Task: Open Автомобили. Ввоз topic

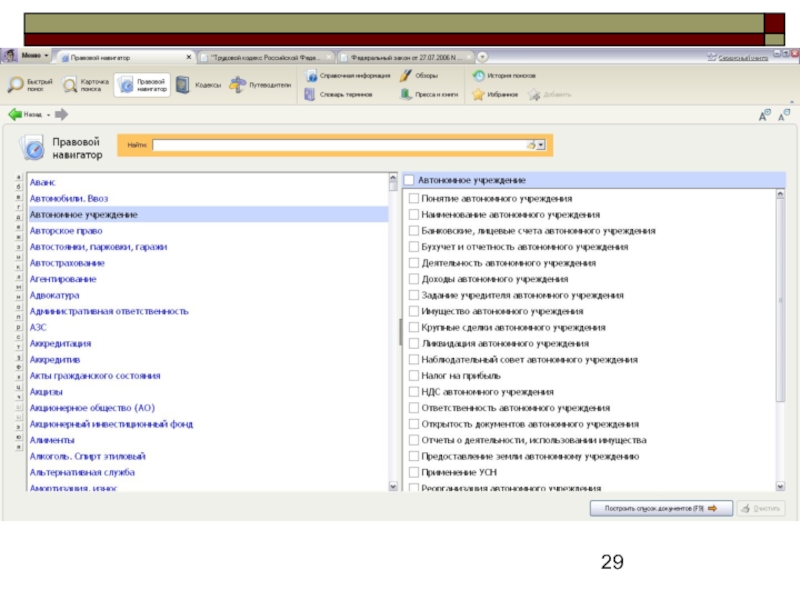Action: coord(69,198)
